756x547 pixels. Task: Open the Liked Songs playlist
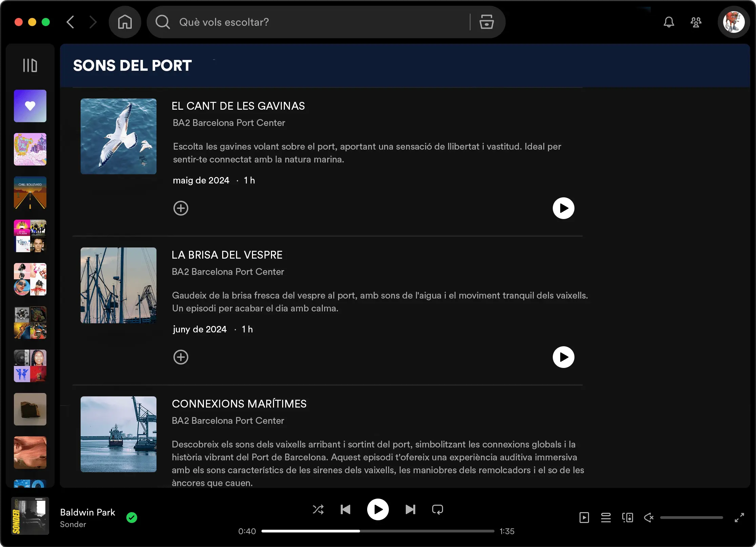[30, 106]
